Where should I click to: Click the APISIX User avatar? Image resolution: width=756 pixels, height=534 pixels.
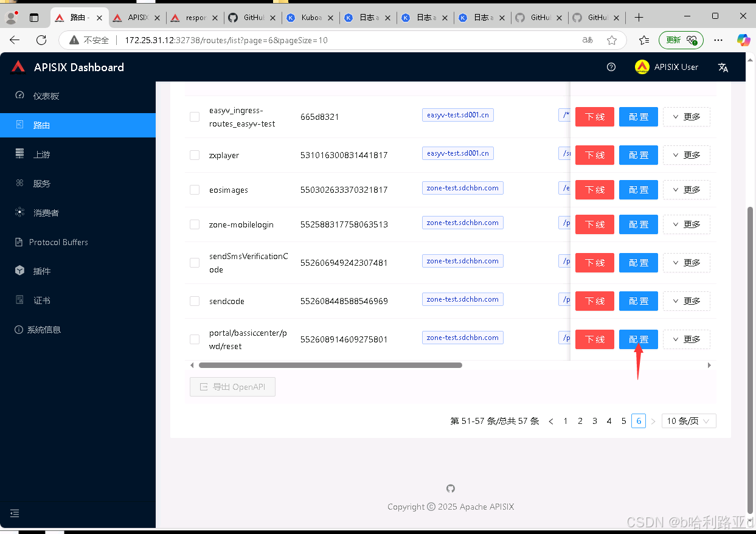click(642, 67)
